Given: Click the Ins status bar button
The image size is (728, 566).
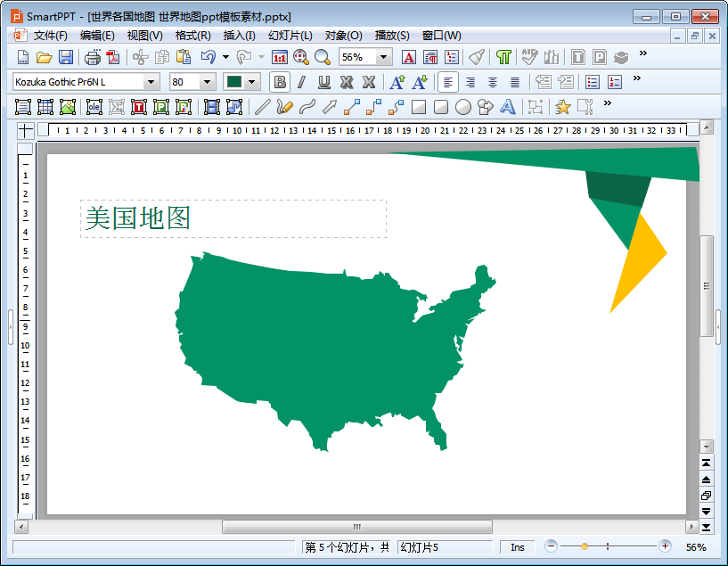Looking at the screenshot, I should 517,547.
